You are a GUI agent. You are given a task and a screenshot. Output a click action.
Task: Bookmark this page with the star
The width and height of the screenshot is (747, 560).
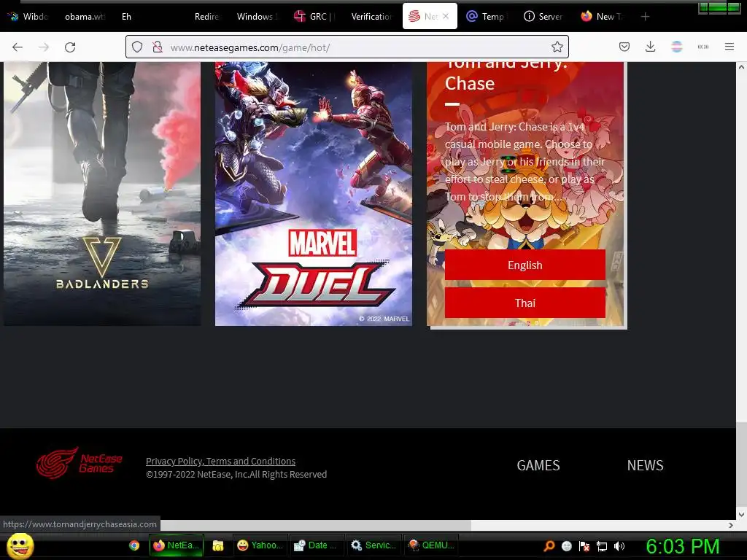(557, 47)
